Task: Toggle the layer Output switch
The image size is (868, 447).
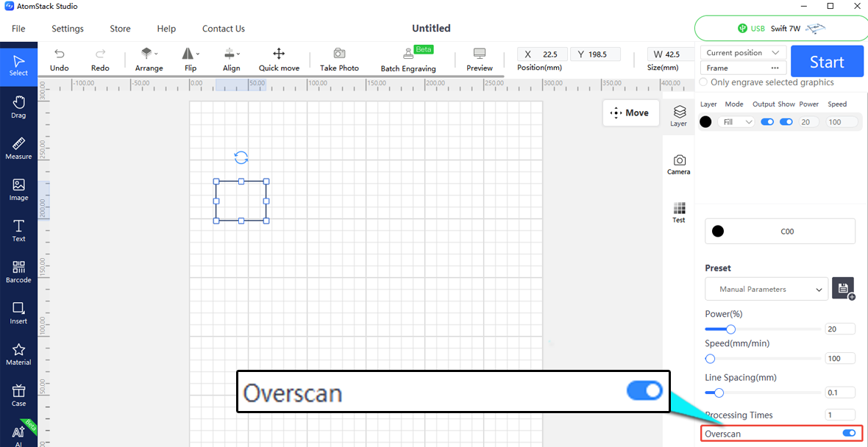Action: (x=767, y=122)
